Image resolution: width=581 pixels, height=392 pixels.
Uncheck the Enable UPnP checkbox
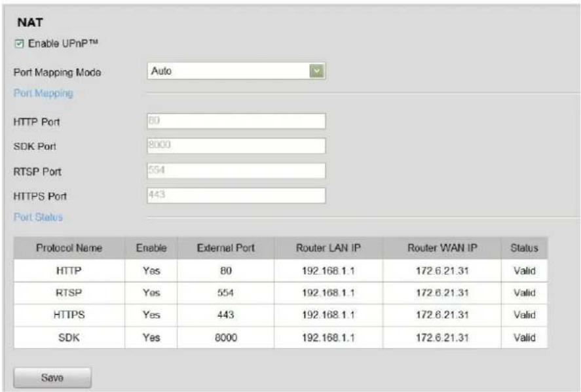pyautogui.click(x=19, y=44)
